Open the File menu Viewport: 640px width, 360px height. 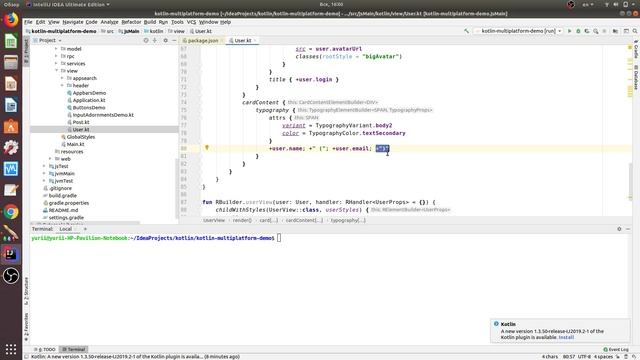(x=28, y=22)
